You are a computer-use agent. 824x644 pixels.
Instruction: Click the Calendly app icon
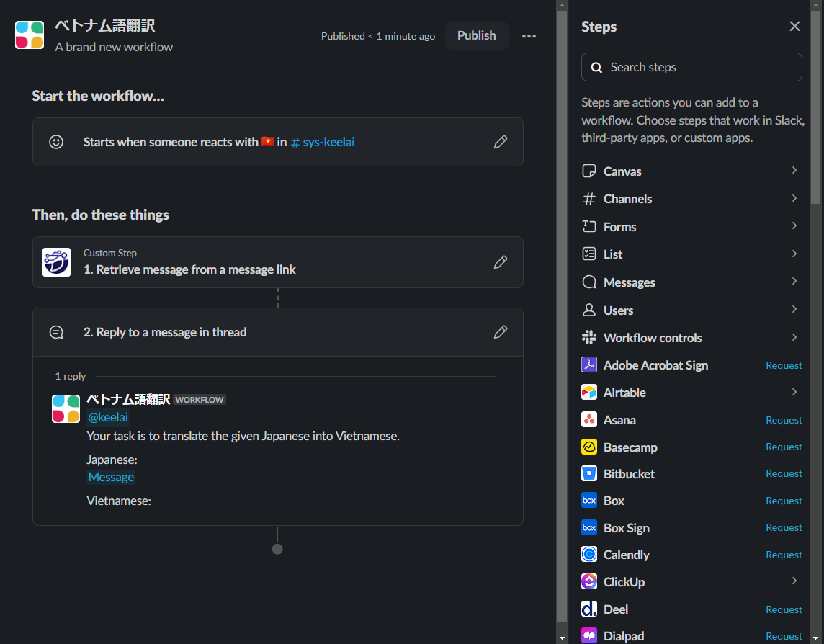(589, 554)
